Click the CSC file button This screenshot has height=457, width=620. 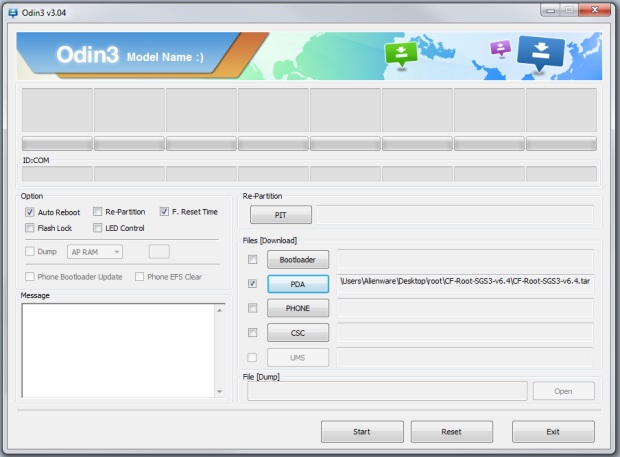[298, 333]
